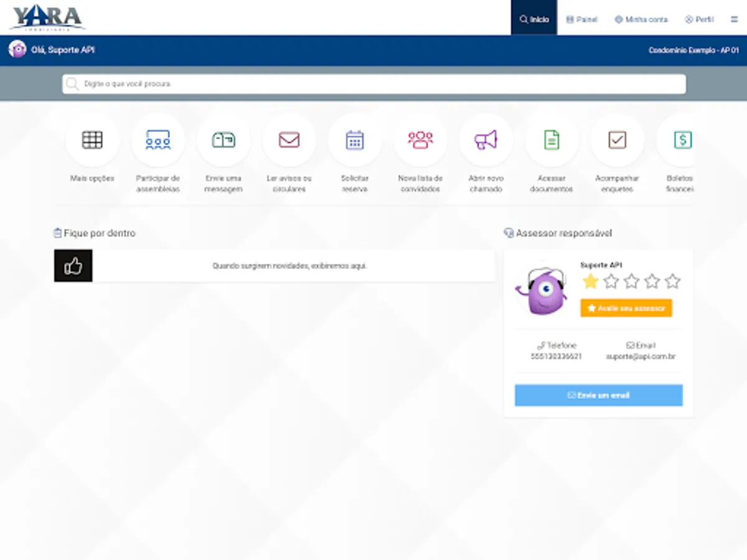This screenshot has height=560, width=747.
Task: Click the Olá, Suporte API greeting
Action: pyautogui.click(x=63, y=50)
